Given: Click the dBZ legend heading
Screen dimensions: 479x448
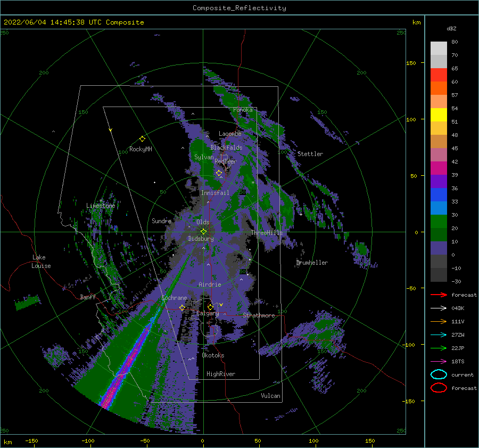Looking at the screenshot, I should point(451,28).
